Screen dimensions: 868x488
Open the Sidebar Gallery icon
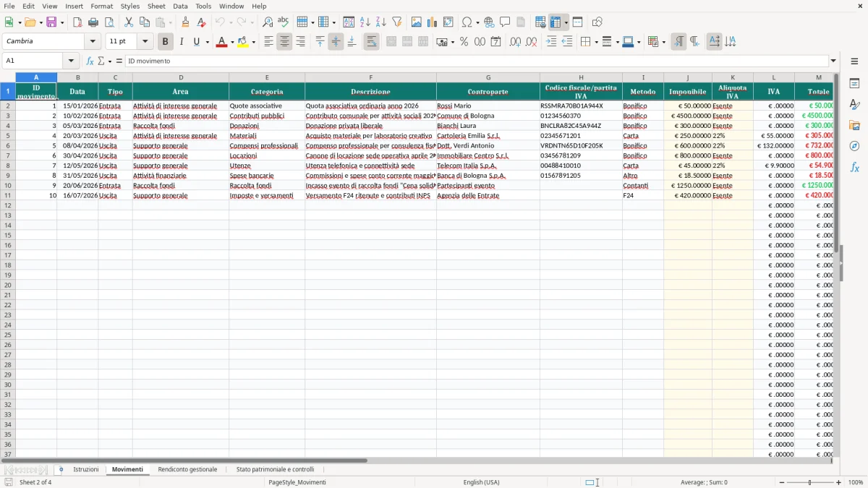tap(854, 125)
